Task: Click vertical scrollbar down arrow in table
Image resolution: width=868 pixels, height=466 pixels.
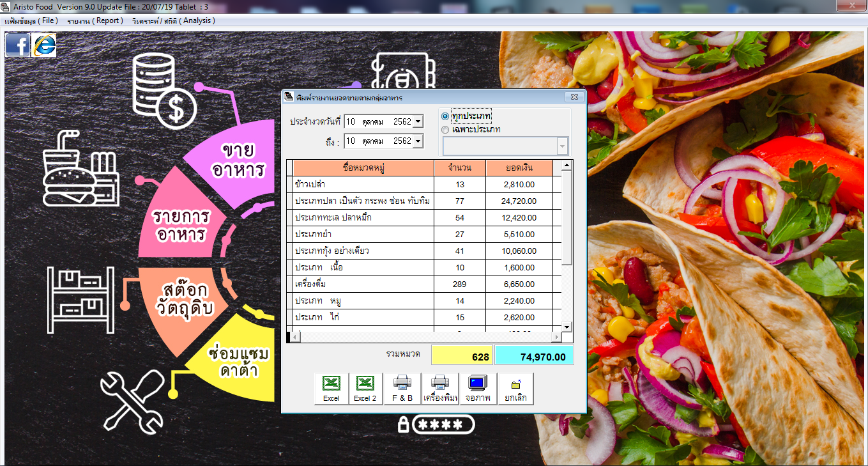Action: tap(567, 326)
